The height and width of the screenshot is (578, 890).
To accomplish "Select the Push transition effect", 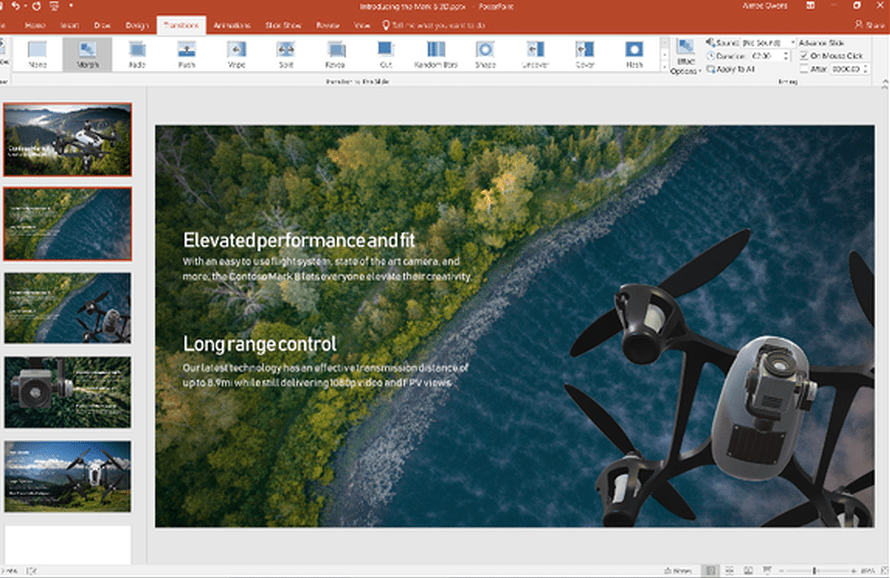I will (186, 54).
